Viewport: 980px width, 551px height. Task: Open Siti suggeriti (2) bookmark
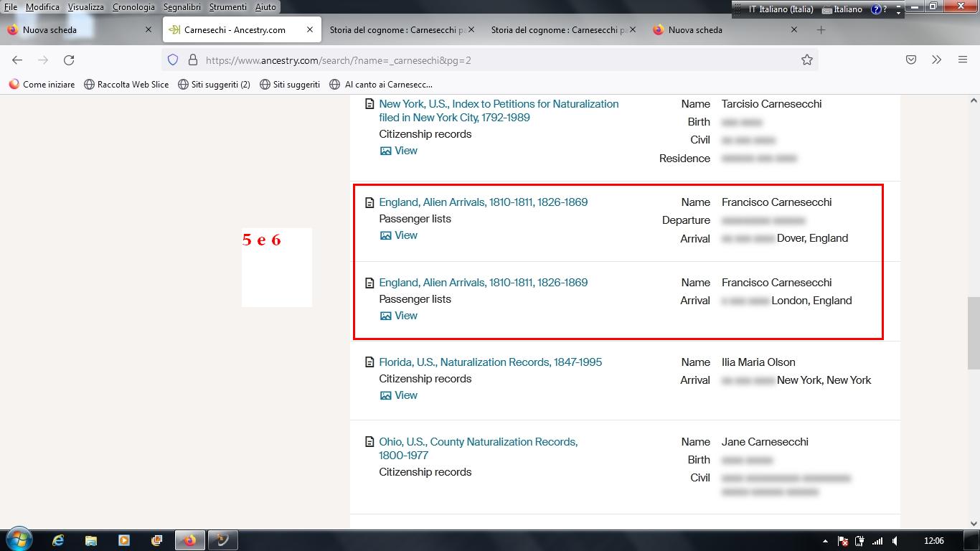coord(214,85)
